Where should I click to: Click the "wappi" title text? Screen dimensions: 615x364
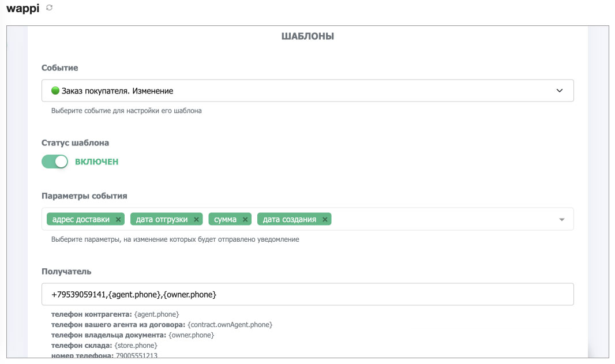click(x=22, y=9)
